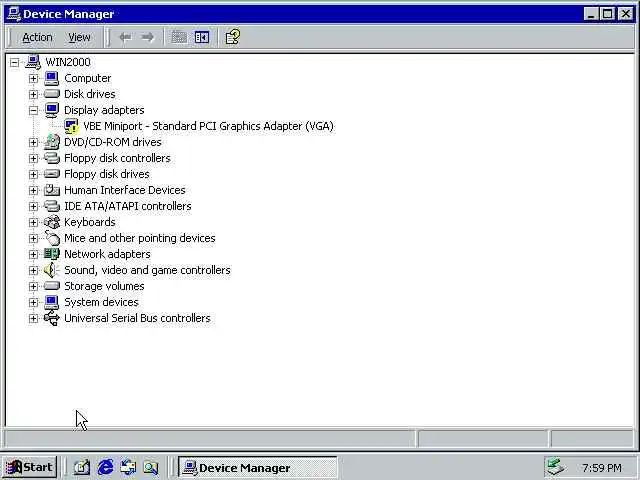Click the Display adapters monitor icon
Image resolution: width=640 pixels, height=480 pixels.
(52, 110)
